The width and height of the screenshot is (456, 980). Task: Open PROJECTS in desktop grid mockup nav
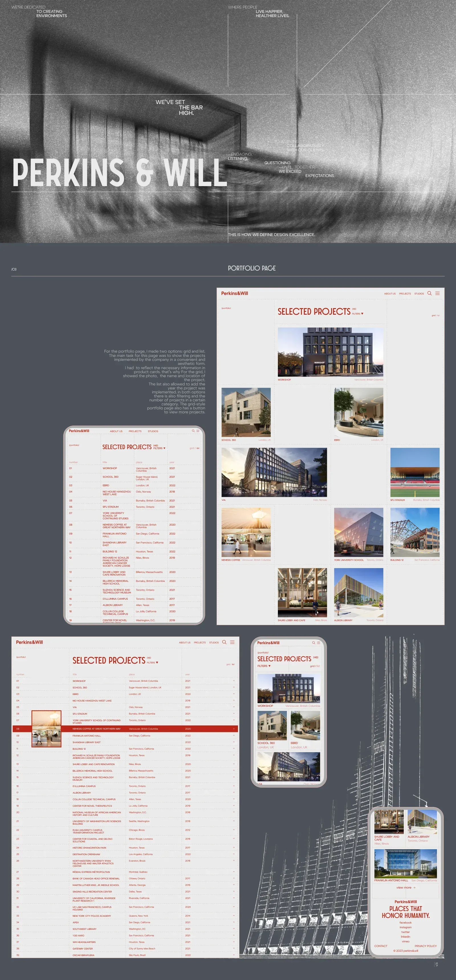405,294
